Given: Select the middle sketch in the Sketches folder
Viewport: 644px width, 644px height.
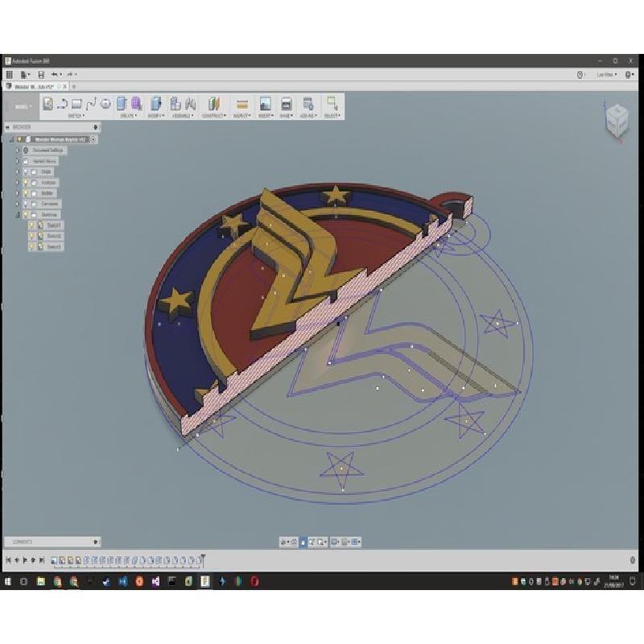Looking at the screenshot, I should 54,236.
